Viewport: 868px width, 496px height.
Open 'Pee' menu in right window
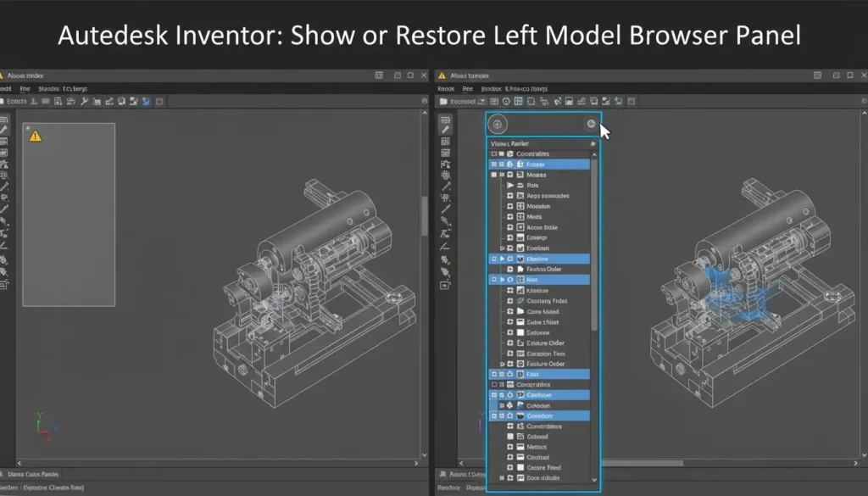pos(467,88)
